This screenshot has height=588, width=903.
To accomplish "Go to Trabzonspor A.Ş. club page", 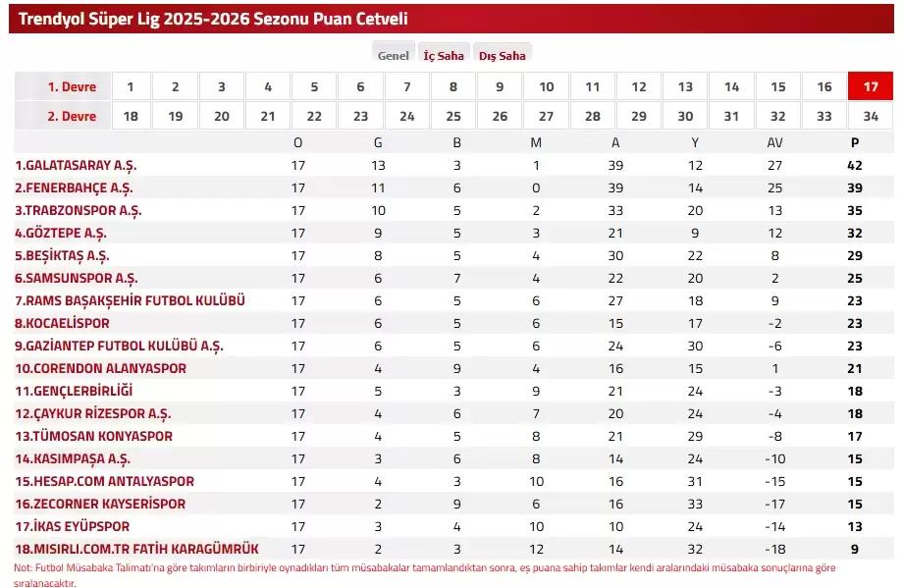I will click(x=79, y=210).
